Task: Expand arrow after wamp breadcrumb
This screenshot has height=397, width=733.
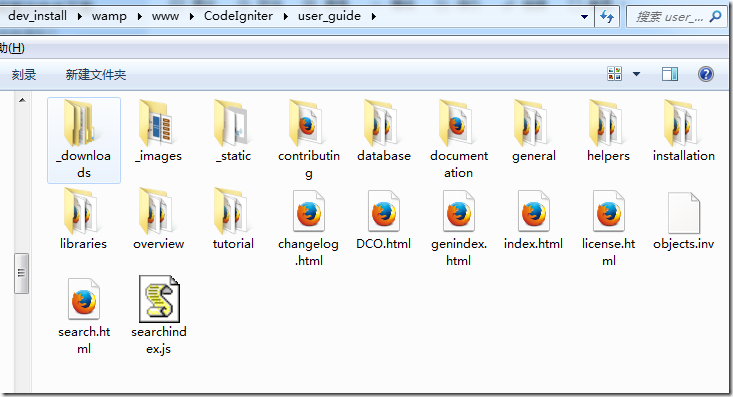Action: [139, 16]
